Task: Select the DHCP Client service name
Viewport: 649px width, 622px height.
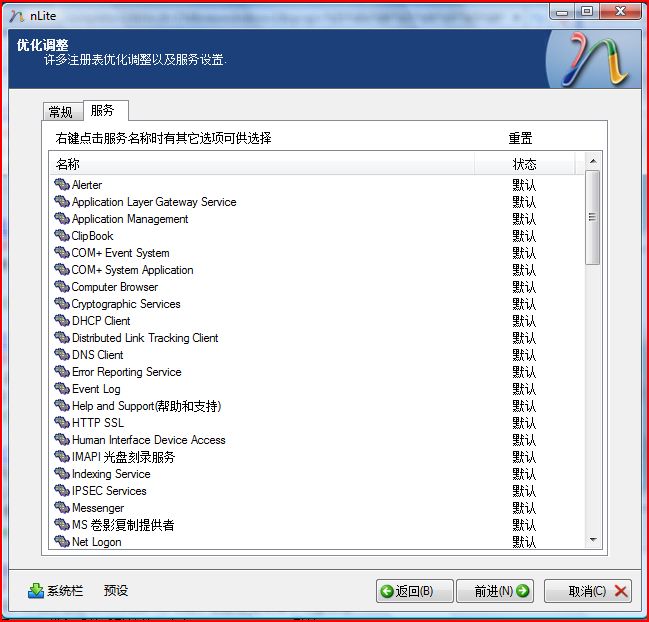Action: (101, 320)
